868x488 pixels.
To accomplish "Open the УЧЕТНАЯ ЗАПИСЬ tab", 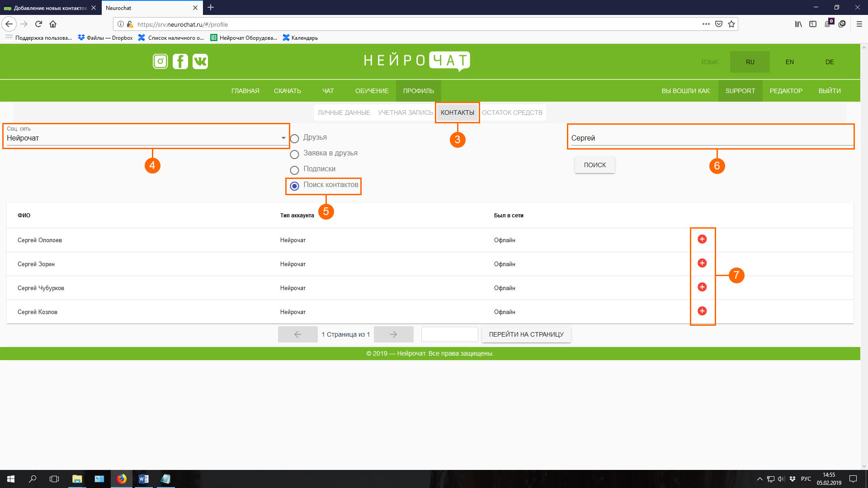I will 405,113.
